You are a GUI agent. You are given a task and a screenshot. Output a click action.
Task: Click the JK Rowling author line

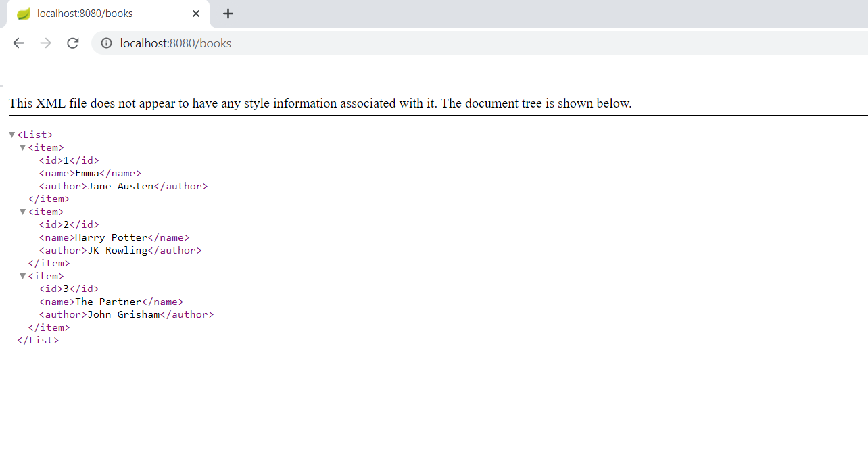pyautogui.click(x=120, y=250)
